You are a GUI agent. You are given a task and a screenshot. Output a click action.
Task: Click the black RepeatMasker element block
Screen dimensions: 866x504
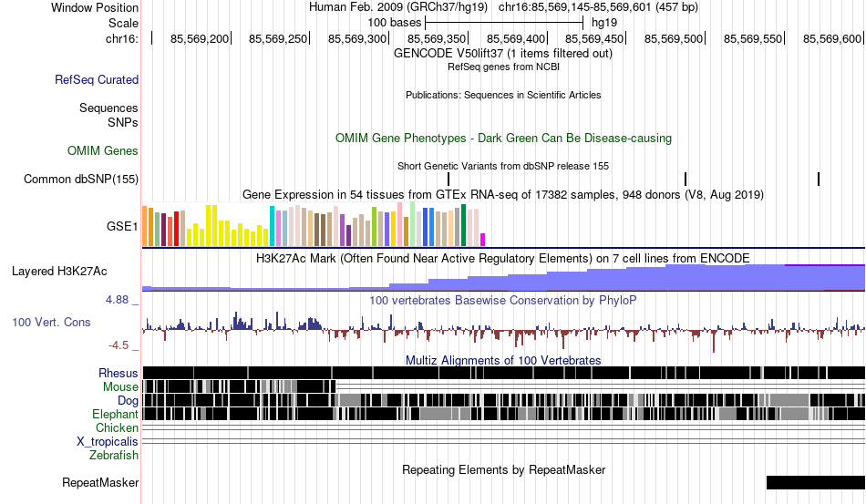816,482
